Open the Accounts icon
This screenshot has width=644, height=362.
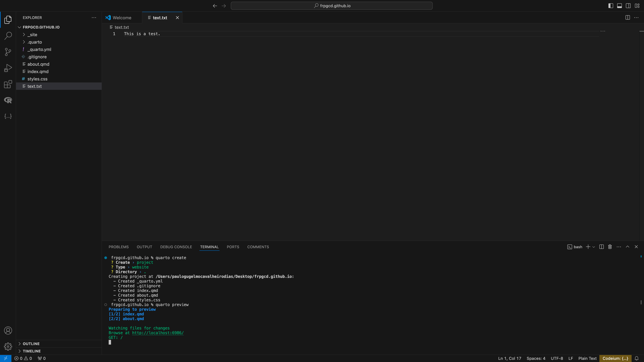click(8, 330)
